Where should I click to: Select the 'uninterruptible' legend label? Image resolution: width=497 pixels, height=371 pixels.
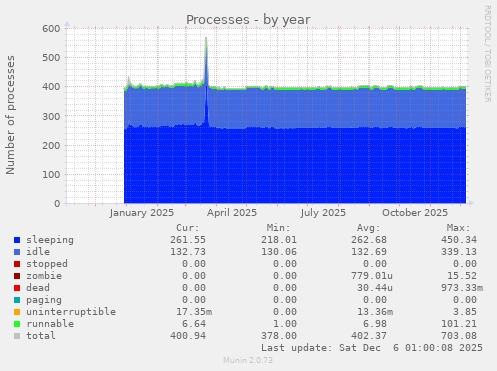point(71,312)
